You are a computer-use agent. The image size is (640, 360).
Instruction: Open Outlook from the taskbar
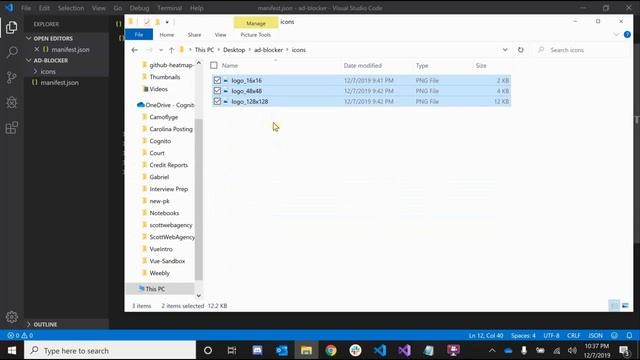coord(282,350)
